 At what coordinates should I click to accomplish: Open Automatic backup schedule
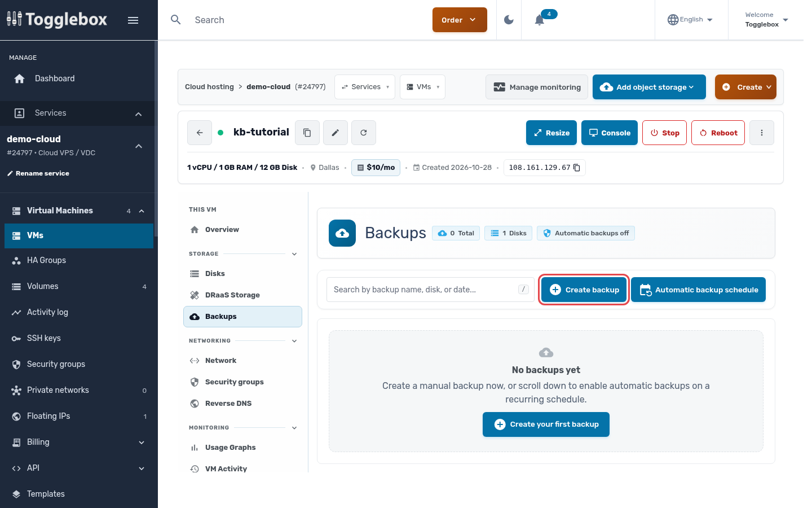pyautogui.click(x=698, y=290)
